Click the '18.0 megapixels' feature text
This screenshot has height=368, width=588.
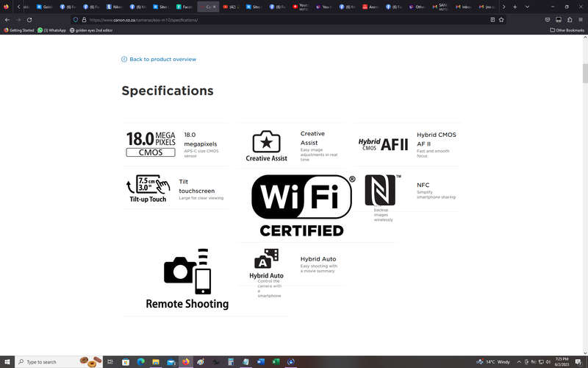tap(200, 139)
